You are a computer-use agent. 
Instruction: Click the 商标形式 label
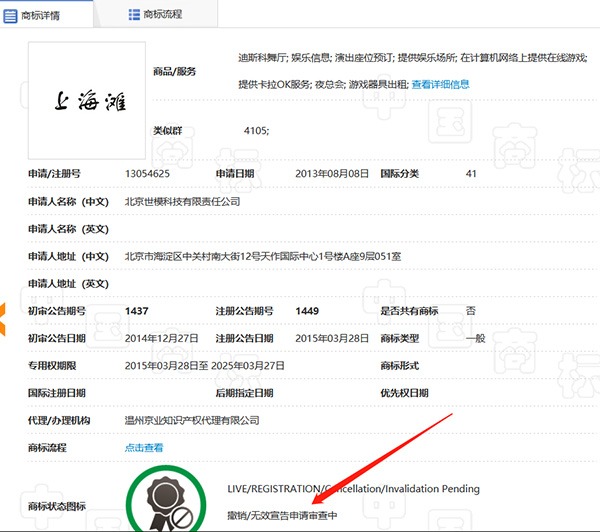[x=399, y=366]
